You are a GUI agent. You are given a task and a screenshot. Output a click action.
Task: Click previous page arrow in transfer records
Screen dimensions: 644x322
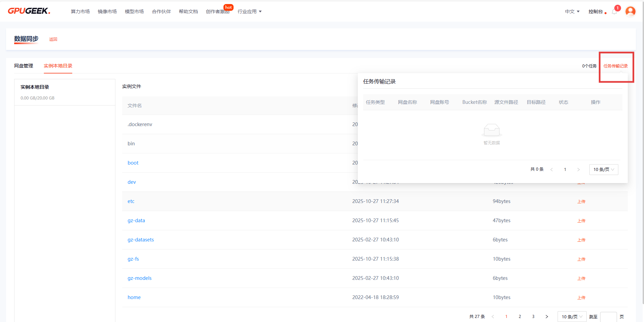coord(552,170)
